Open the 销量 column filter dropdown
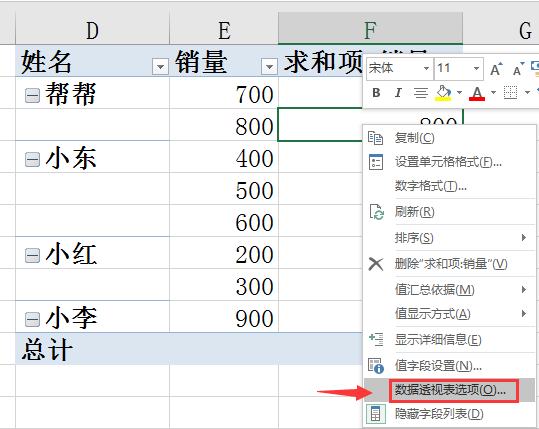539x429 pixels. (269, 66)
